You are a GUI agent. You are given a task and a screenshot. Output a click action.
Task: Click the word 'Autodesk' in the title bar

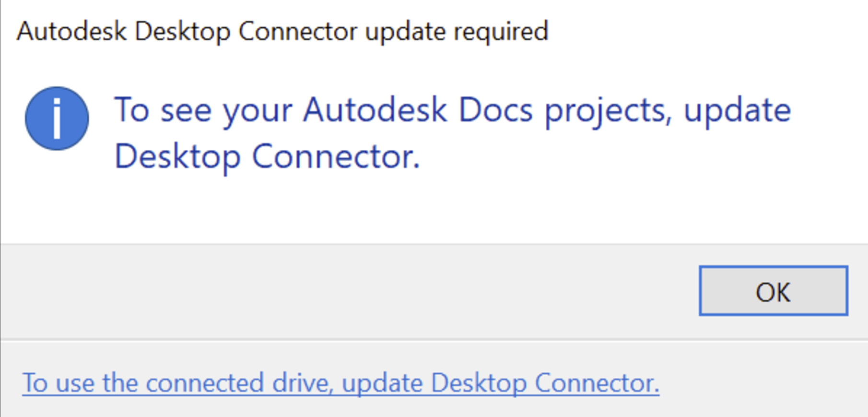click(71, 32)
